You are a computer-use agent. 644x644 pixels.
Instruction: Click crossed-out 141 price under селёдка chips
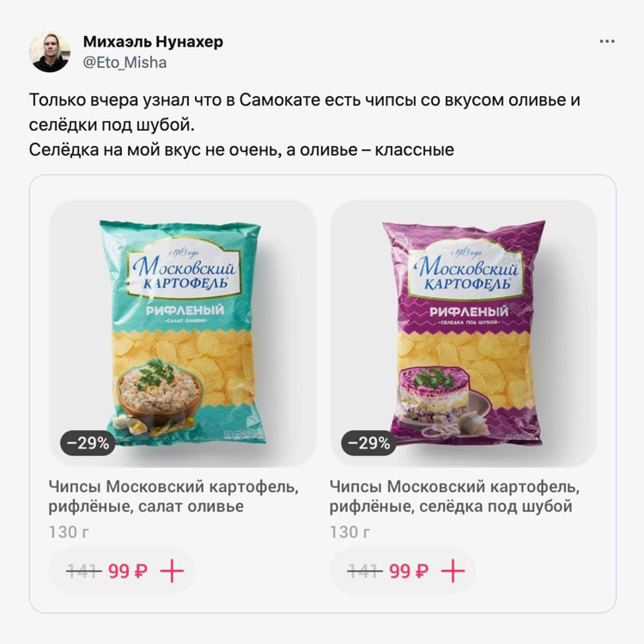(365, 571)
